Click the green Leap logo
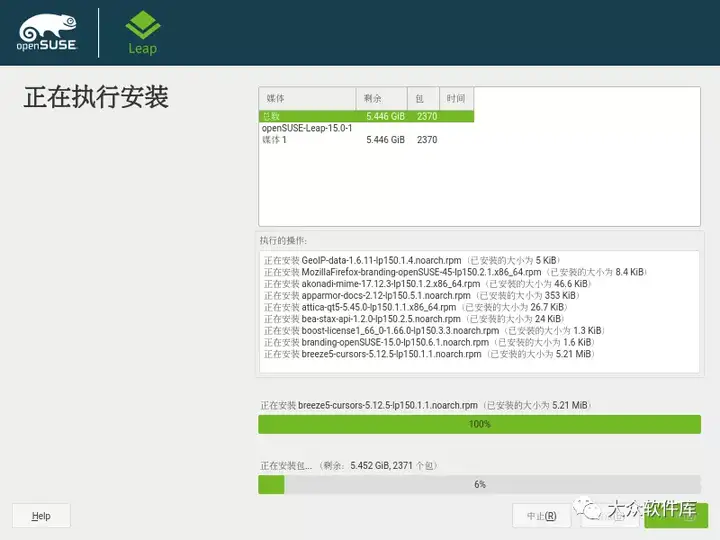 [x=142, y=33]
